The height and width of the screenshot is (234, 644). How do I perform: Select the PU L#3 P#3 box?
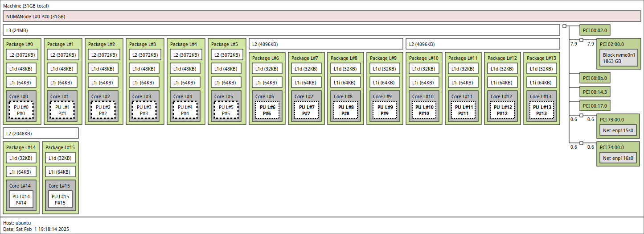click(x=144, y=110)
